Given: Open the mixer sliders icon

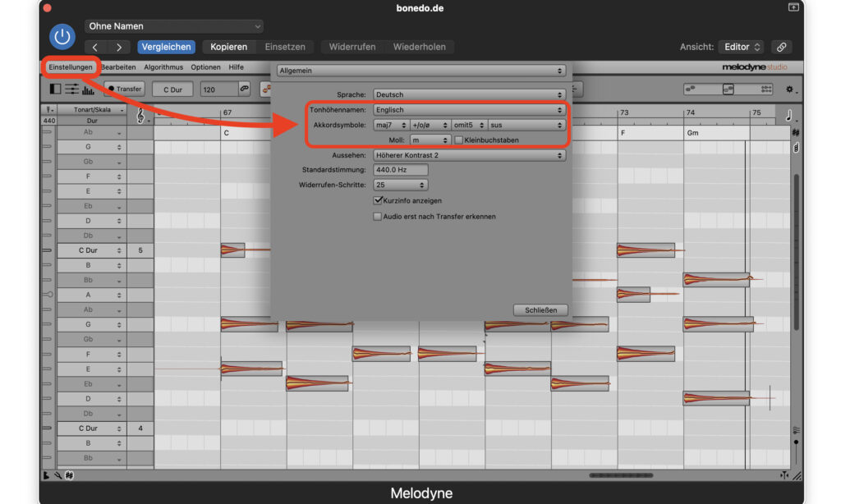Looking at the screenshot, I should tap(72, 89).
